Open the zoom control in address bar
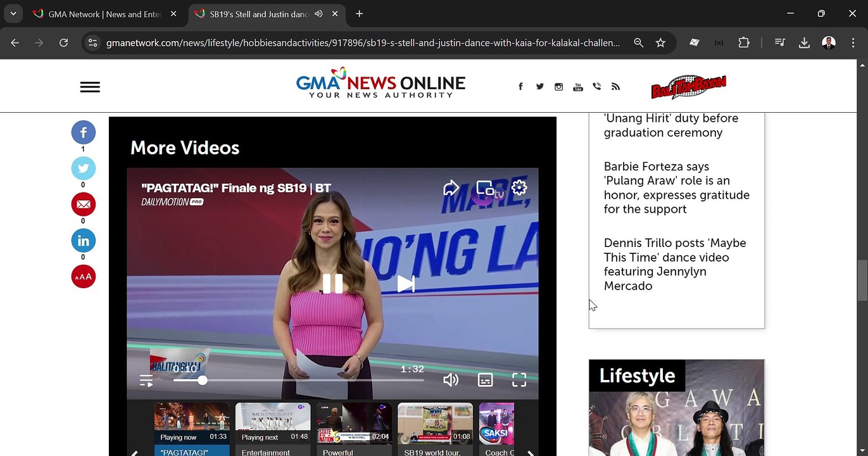868x456 pixels. point(638,43)
